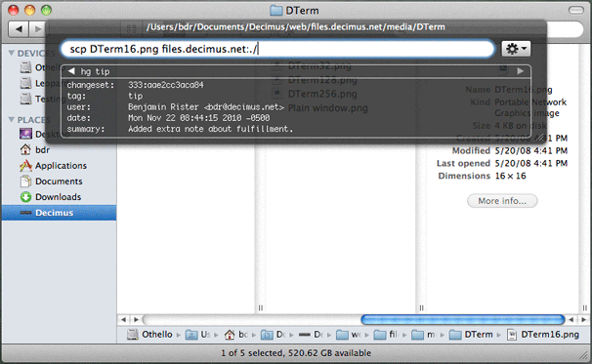Click the bdr house icon

(25, 149)
